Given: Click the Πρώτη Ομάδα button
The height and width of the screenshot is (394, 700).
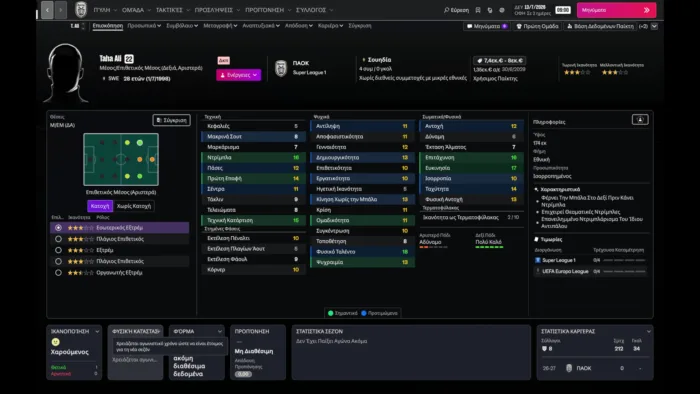Looking at the screenshot, I should tap(537, 26).
